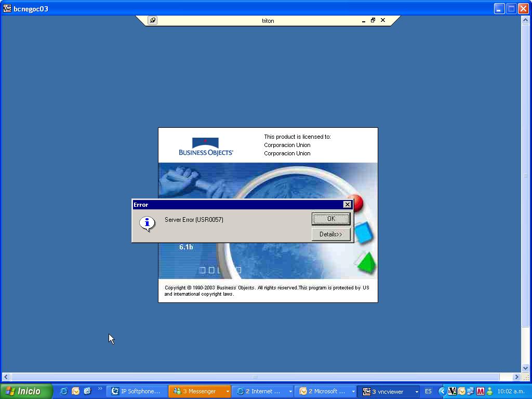Click the pin icon on triton bar

pyautogui.click(x=153, y=20)
